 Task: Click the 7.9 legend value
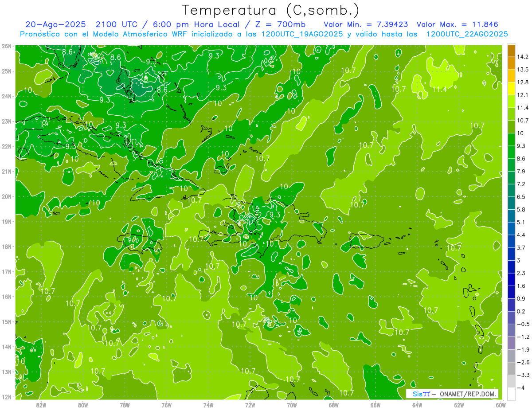tap(521, 172)
